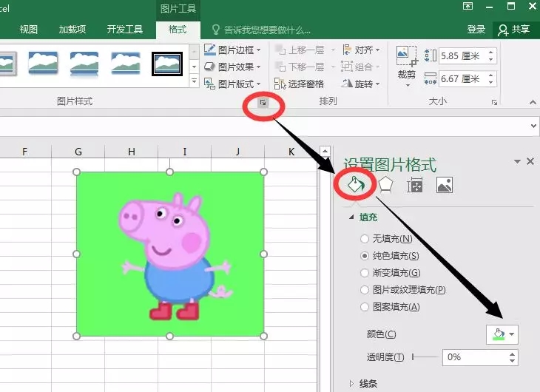The width and height of the screenshot is (540, 392).
Task: Switch to the Picture icon tab in pane
Action: 444,186
